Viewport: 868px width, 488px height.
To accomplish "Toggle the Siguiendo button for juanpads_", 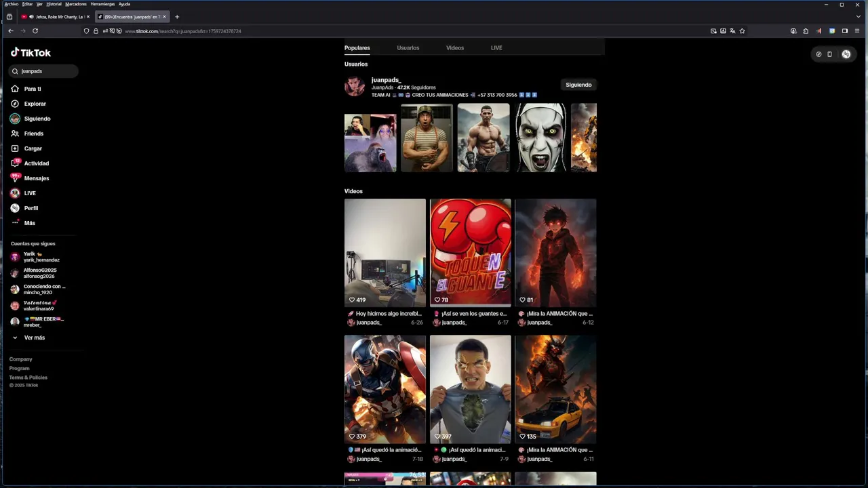I will (578, 85).
